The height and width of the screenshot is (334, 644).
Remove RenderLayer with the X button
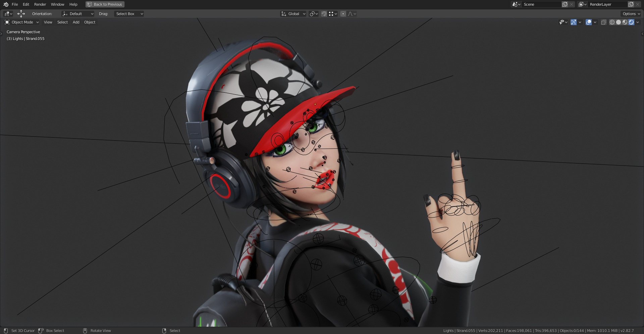point(638,4)
